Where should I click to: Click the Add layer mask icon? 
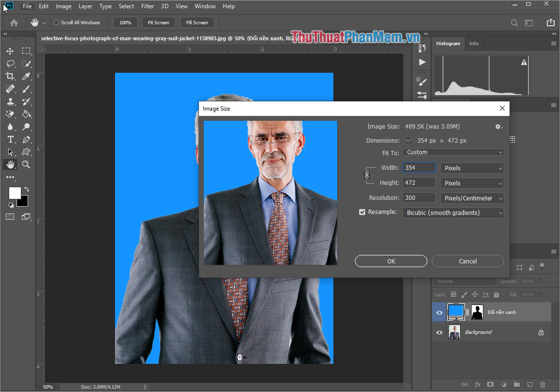(491, 384)
